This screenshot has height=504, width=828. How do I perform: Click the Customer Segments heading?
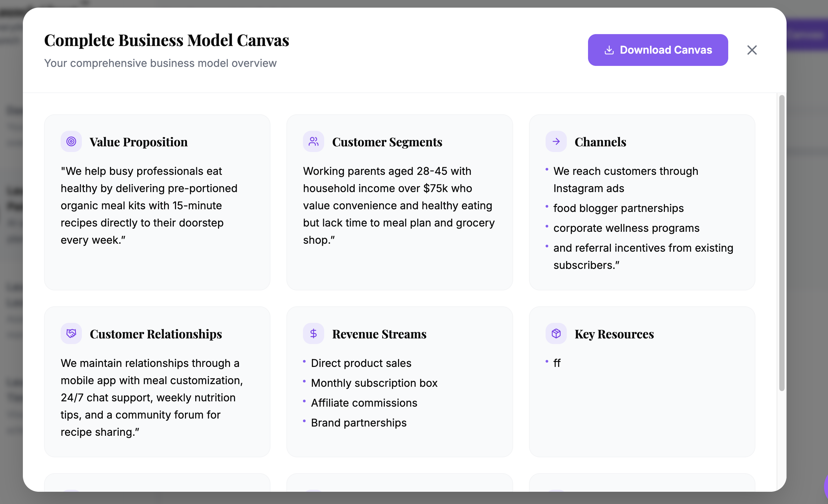click(x=387, y=142)
